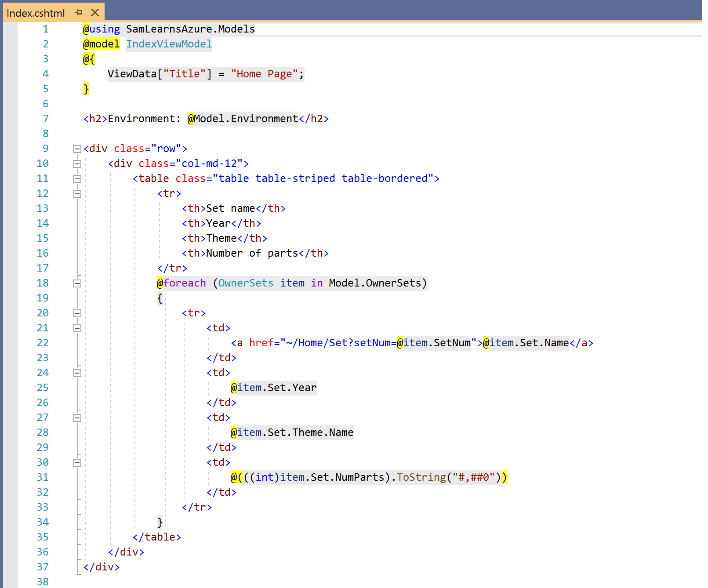Collapse the td containing NumParts
Screen dimensions: 708x588
[77, 463]
